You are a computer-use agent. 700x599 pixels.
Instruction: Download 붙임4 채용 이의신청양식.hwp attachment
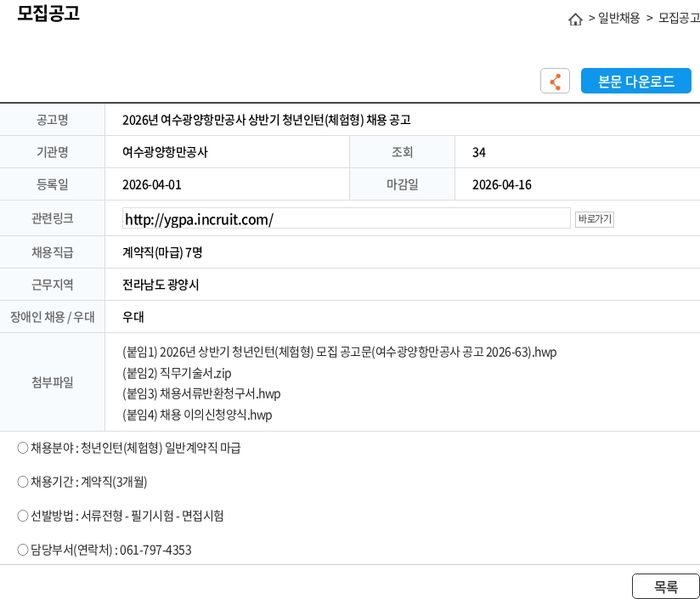[x=197, y=415]
